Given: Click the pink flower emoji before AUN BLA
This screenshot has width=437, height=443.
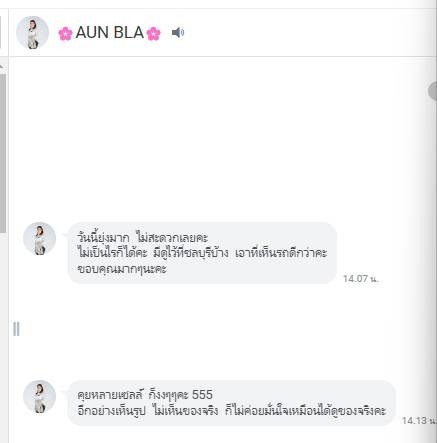Looking at the screenshot, I should [x=65, y=33].
